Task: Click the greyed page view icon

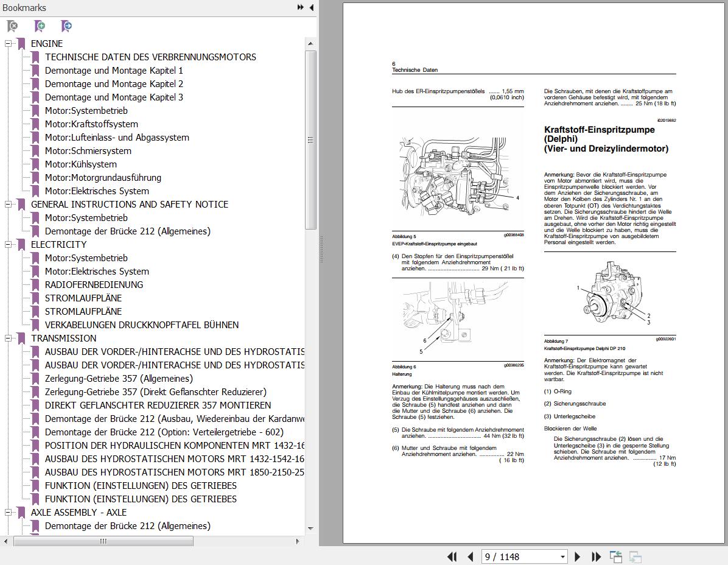Action: tap(635, 556)
